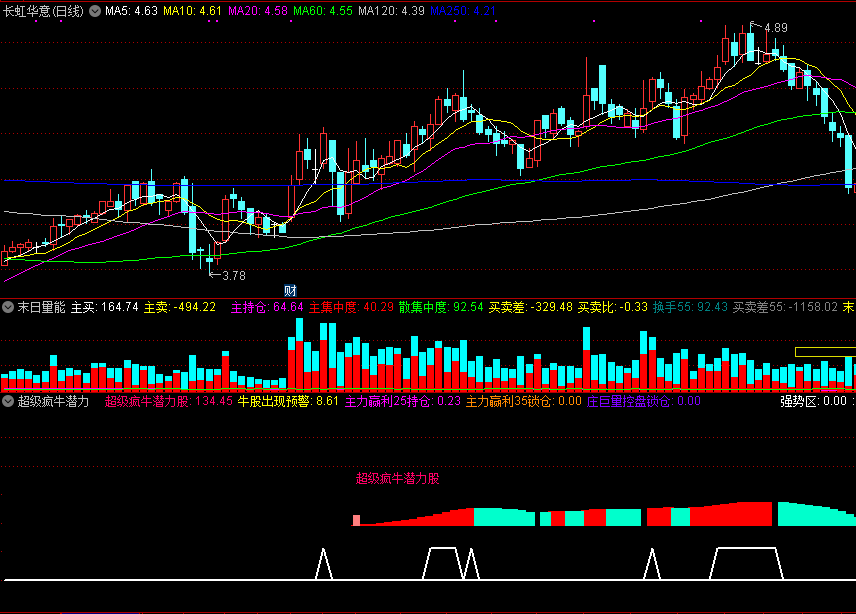Click the 强势区: 0.00 value
Image resolution: width=856 pixels, height=614 pixels.
[x=813, y=402]
